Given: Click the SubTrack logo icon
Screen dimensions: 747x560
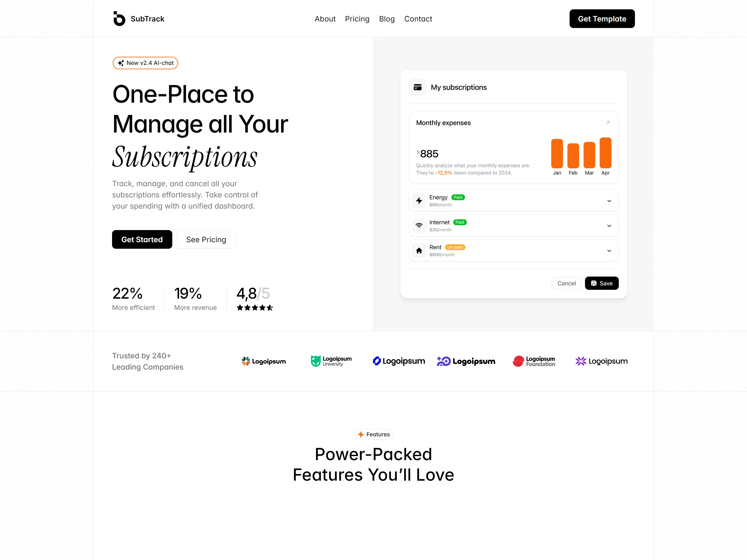Looking at the screenshot, I should pos(119,19).
